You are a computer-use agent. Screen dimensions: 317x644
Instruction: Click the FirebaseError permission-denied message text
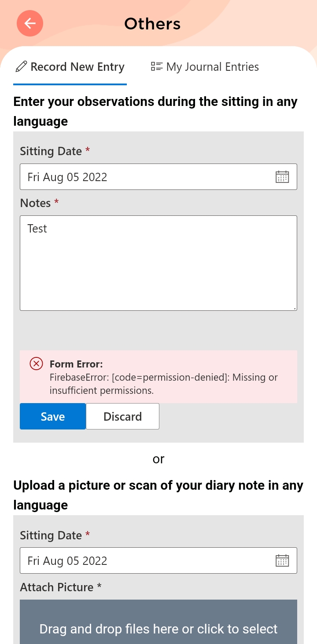click(164, 384)
